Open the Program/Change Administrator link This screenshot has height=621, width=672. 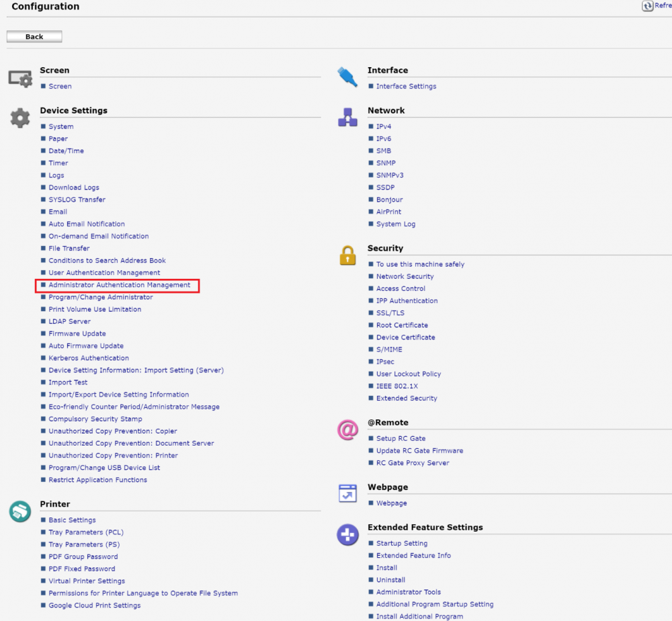click(100, 297)
